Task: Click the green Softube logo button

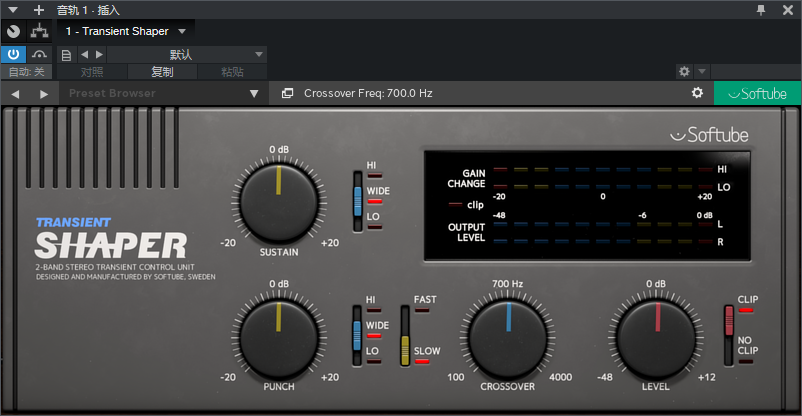Action: (x=757, y=93)
